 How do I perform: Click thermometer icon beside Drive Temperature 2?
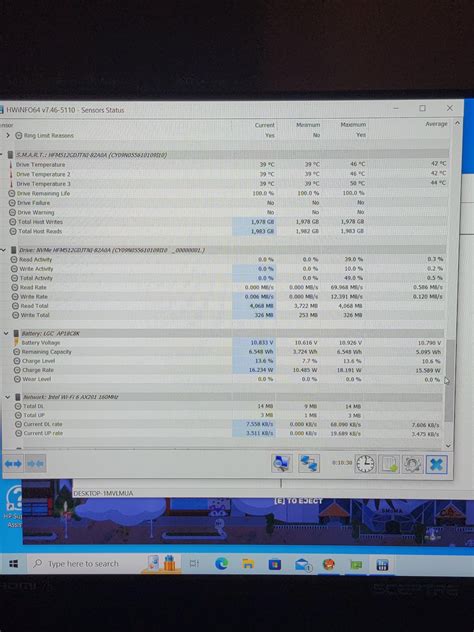pos(11,175)
